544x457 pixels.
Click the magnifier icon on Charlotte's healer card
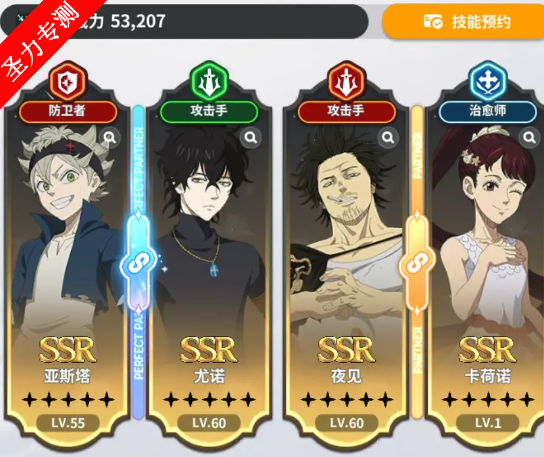pyautogui.click(x=529, y=138)
